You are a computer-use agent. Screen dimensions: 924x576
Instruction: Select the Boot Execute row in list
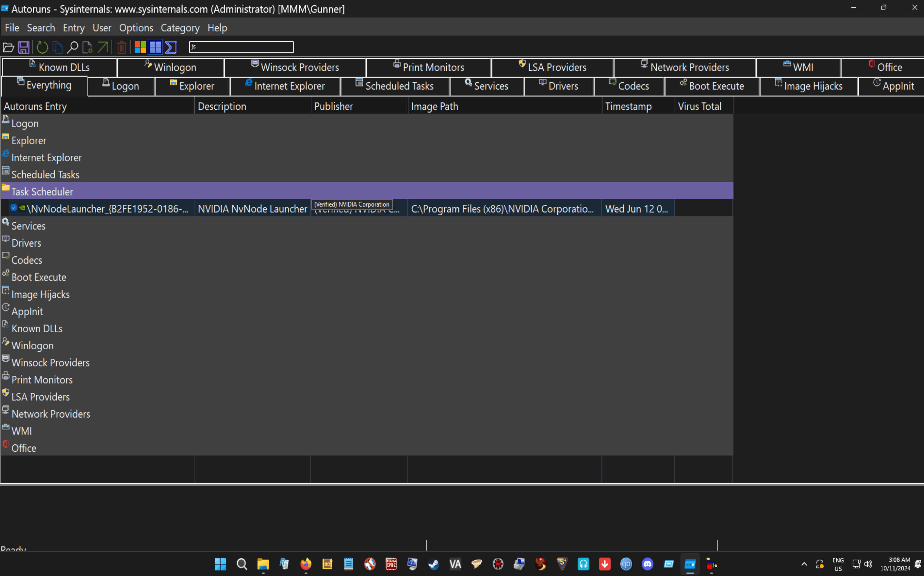367,277
